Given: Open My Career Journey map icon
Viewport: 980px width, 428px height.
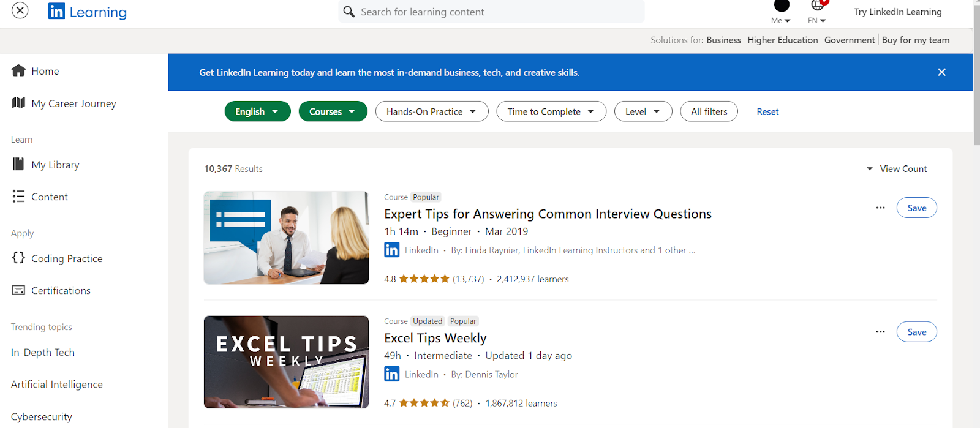Looking at the screenshot, I should [x=18, y=103].
